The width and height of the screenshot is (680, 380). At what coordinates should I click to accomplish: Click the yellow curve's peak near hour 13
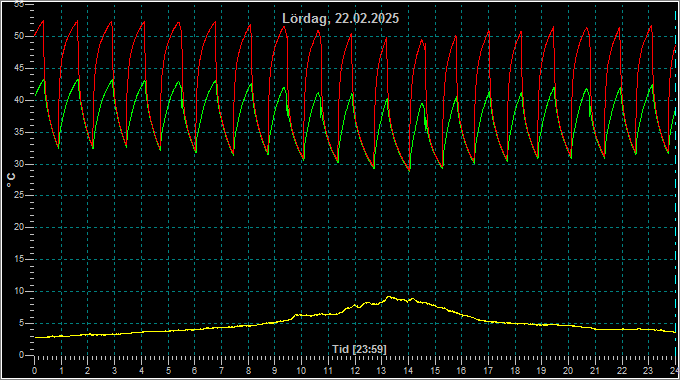click(x=389, y=297)
